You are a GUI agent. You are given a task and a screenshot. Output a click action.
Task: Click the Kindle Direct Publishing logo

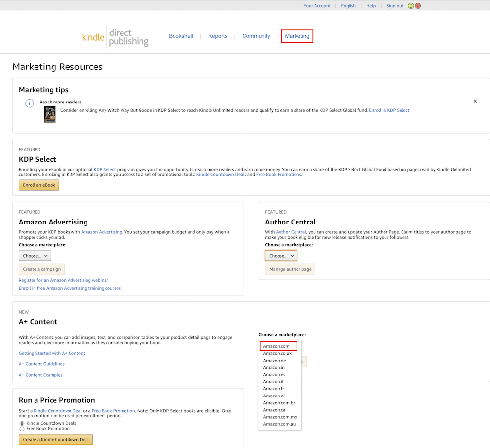click(x=115, y=37)
